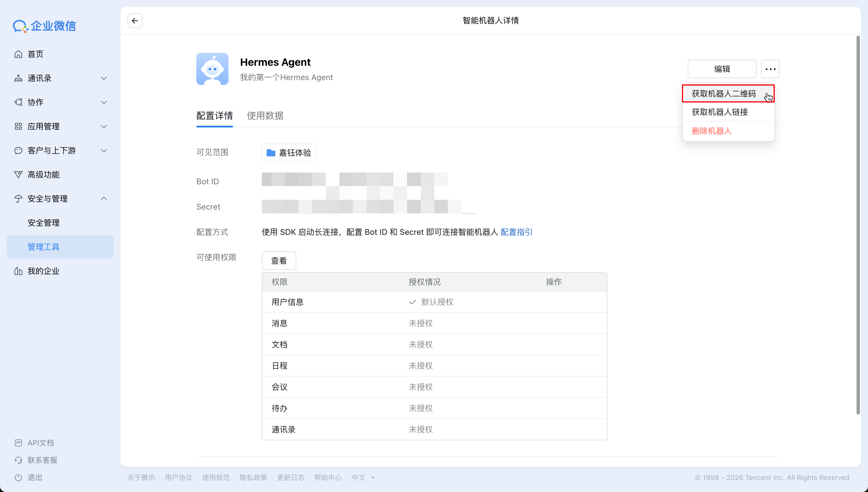This screenshot has width=868, height=492.
Task: Open the 协作 collaboration icon
Action: click(x=19, y=102)
